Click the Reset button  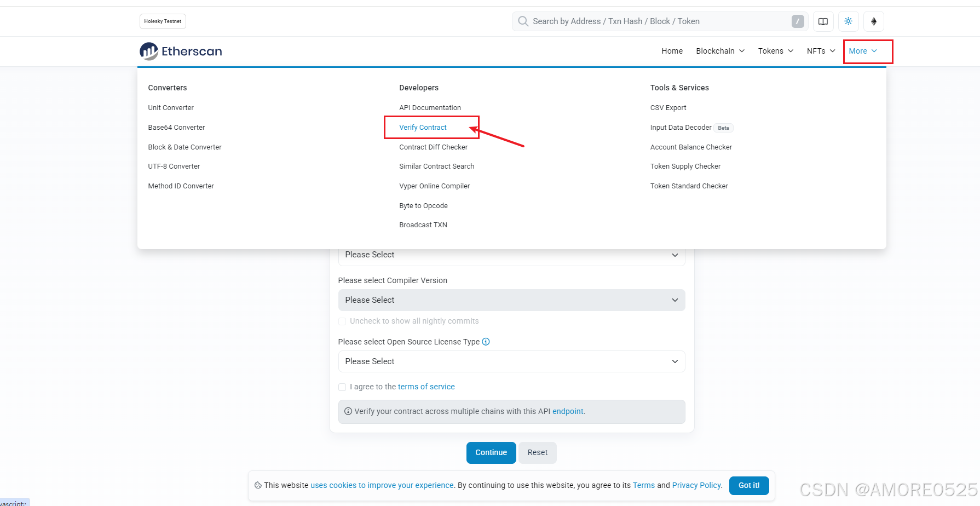pyautogui.click(x=538, y=453)
